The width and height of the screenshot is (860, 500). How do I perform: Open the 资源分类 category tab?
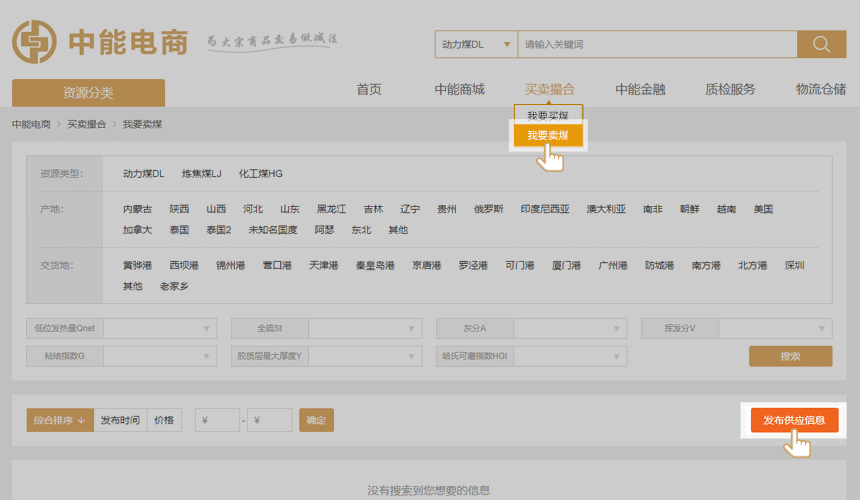click(x=88, y=93)
